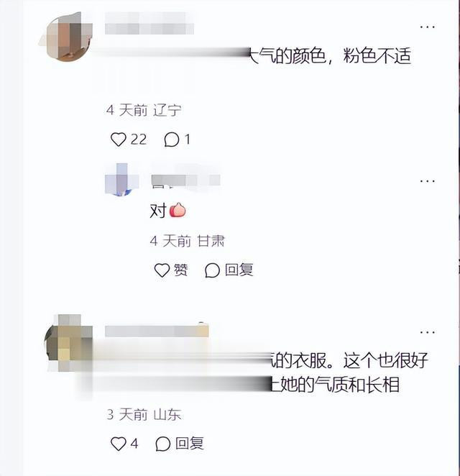Tap the comment text about 粉色不适
The width and height of the screenshot is (460, 476).
pyautogui.click(x=330, y=56)
